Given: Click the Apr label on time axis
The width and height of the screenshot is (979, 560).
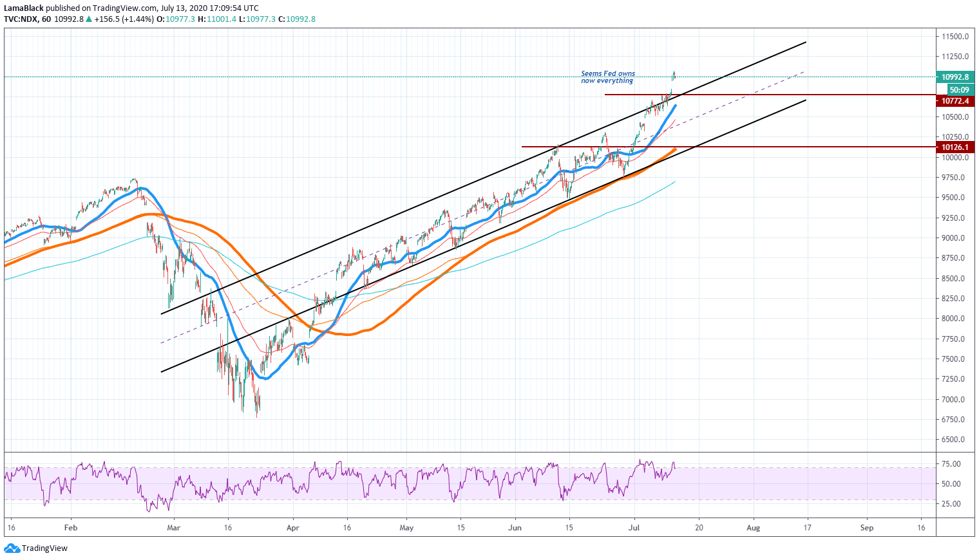Looking at the screenshot, I should (x=293, y=528).
